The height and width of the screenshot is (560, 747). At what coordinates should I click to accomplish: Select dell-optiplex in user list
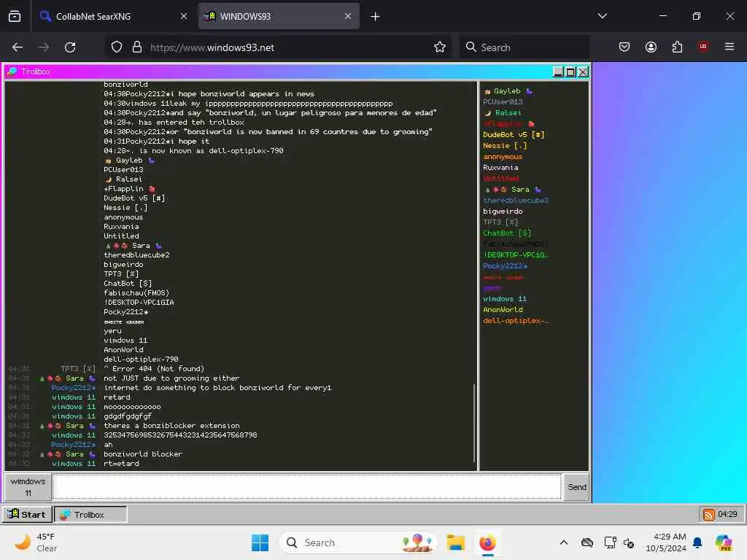tap(516, 321)
